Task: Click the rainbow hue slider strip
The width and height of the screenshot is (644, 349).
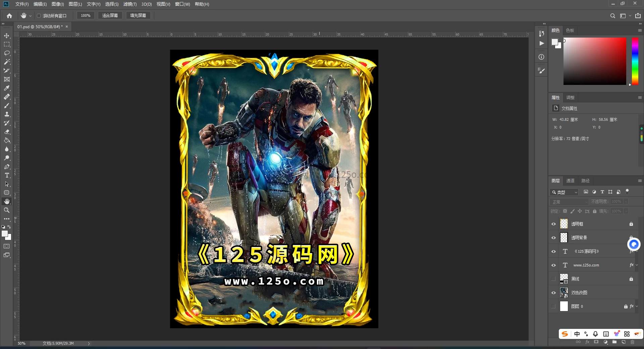Action: pos(635,61)
